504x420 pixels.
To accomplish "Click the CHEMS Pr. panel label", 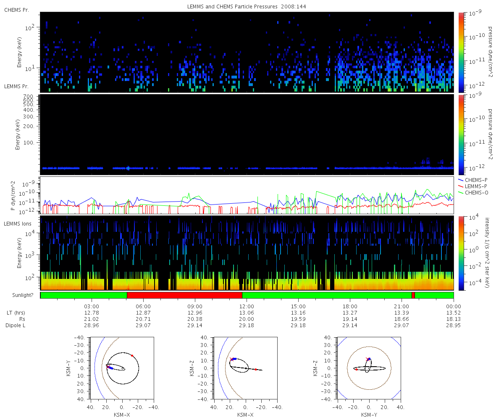I will point(16,10).
